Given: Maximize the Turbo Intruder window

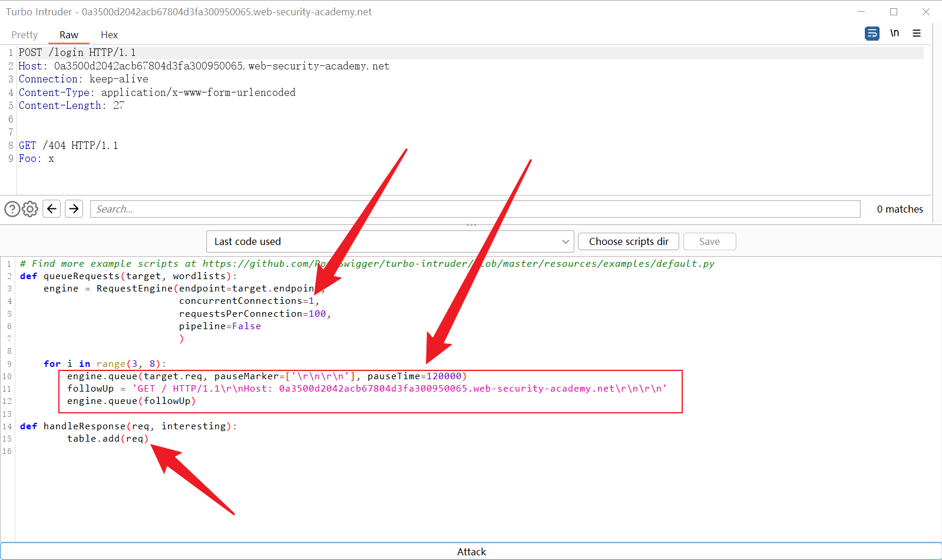Looking at the screenshot, I should pyautogui.click(x=894, y=12).
